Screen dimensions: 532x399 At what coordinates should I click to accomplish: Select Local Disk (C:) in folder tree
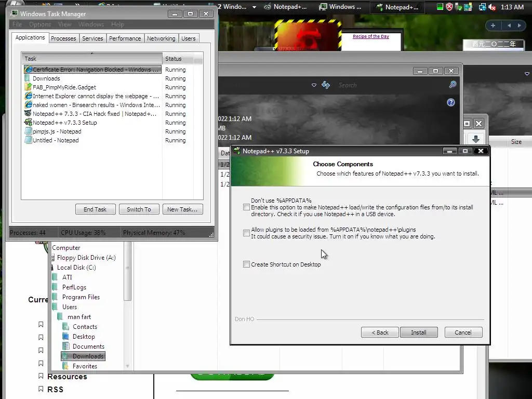pos(76,268)
